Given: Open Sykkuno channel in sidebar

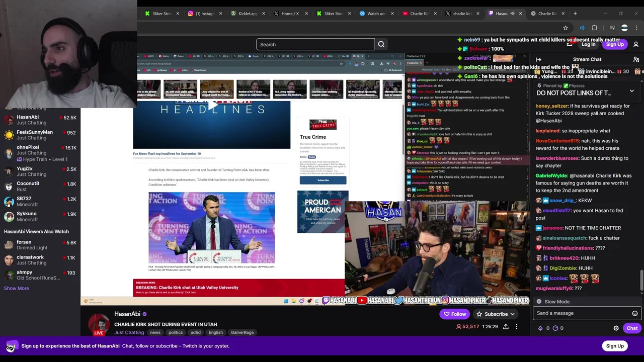Looking at the screenshot, I should (x=40, y=216).
